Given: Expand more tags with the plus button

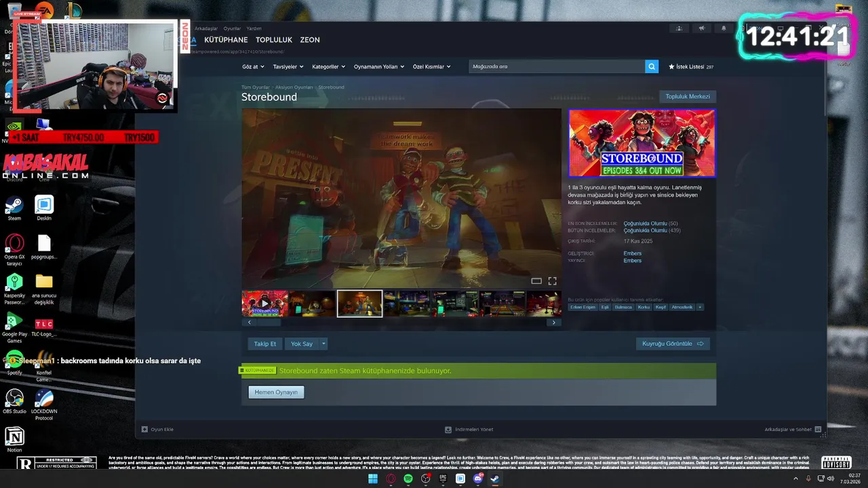Looking at the screenshot, I should coord(700,307).
